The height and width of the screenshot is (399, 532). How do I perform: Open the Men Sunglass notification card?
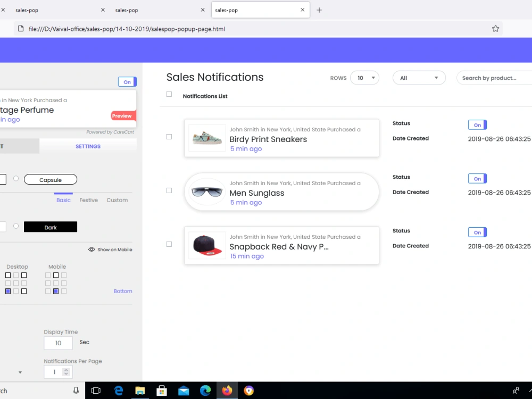[x=281, y=192]
